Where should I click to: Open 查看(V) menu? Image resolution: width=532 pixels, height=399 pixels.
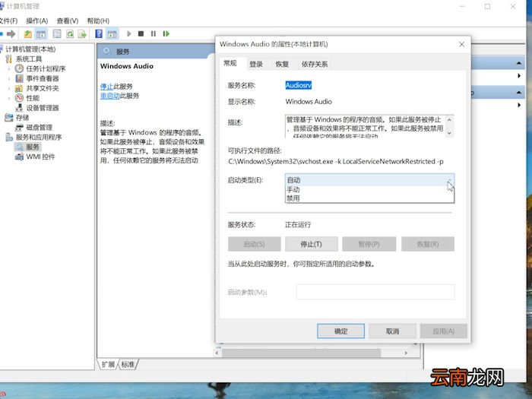click(x=68, y=21)
